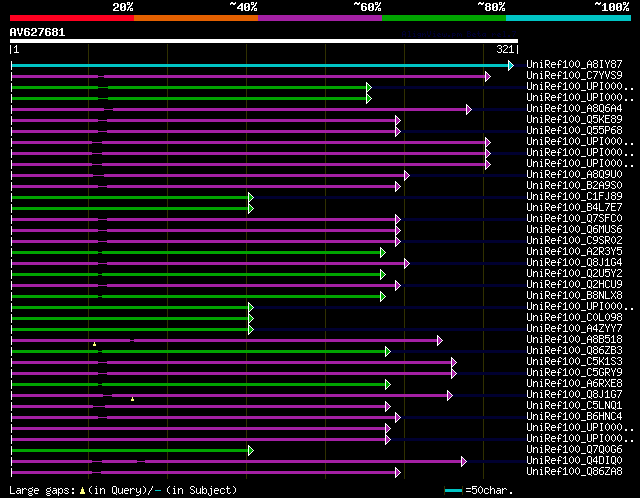This screenshot has height=498, width=640.
Task: Click the purple arrowhead of the UniRef100_Q86ZA8 hit
Action: pos(398,473)
